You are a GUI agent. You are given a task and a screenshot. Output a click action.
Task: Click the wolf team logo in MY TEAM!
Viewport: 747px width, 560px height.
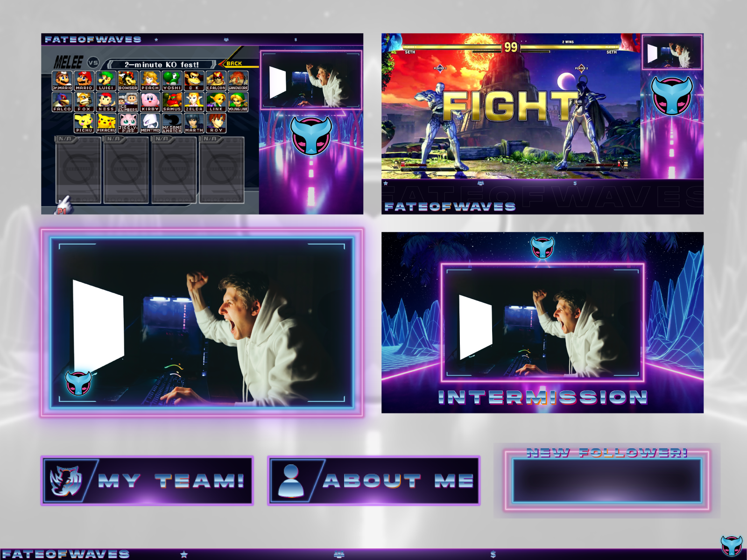[65, 481]
